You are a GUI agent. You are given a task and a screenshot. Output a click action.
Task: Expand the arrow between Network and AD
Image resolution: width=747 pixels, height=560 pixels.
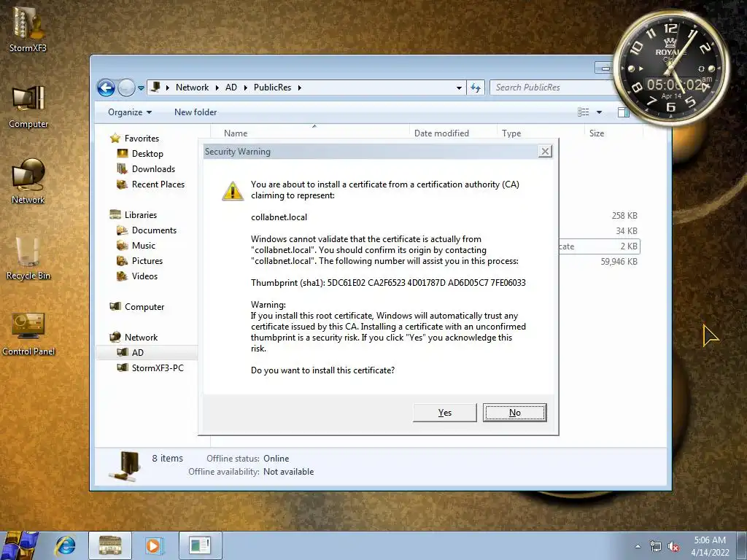coord(217,87)
